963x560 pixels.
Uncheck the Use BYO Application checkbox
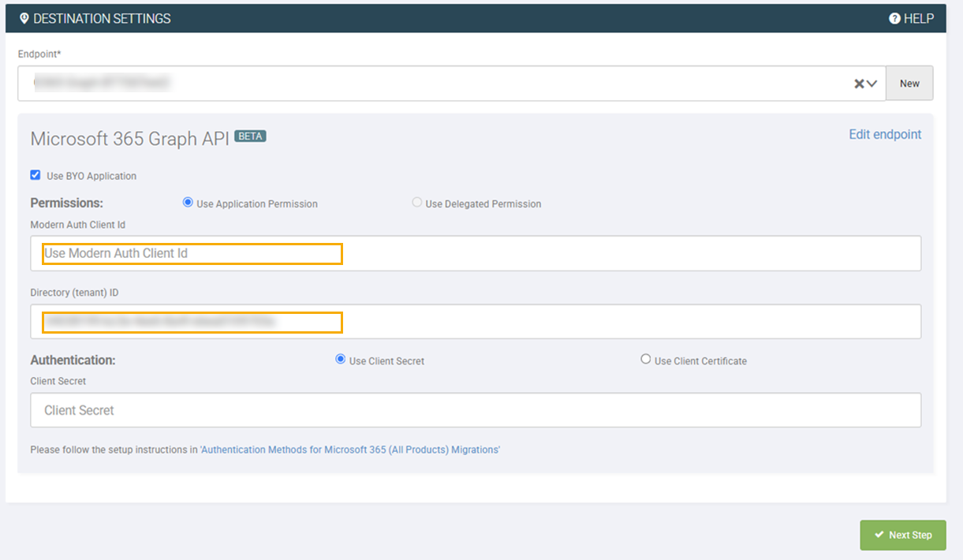[35, 175]
